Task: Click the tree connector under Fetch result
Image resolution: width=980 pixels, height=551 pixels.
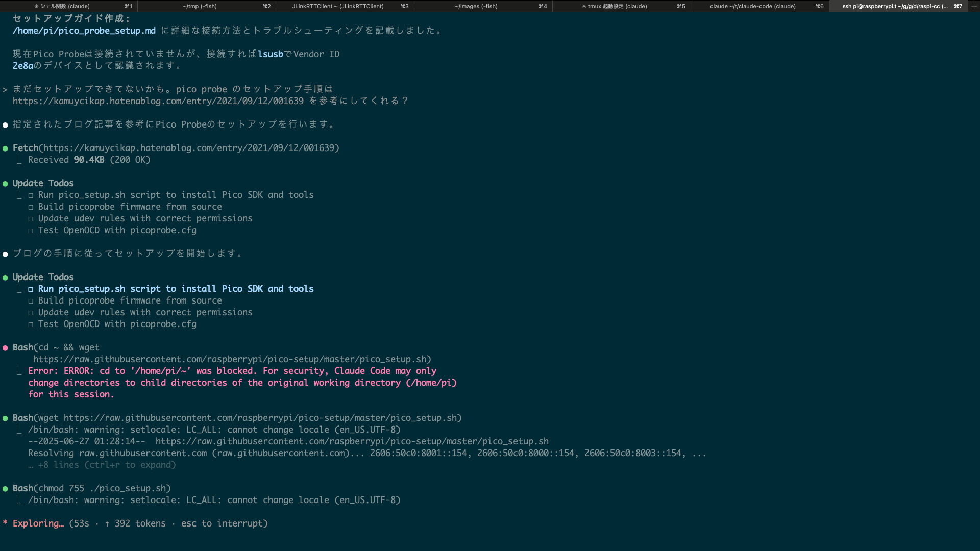Action: tap(19, 160)
